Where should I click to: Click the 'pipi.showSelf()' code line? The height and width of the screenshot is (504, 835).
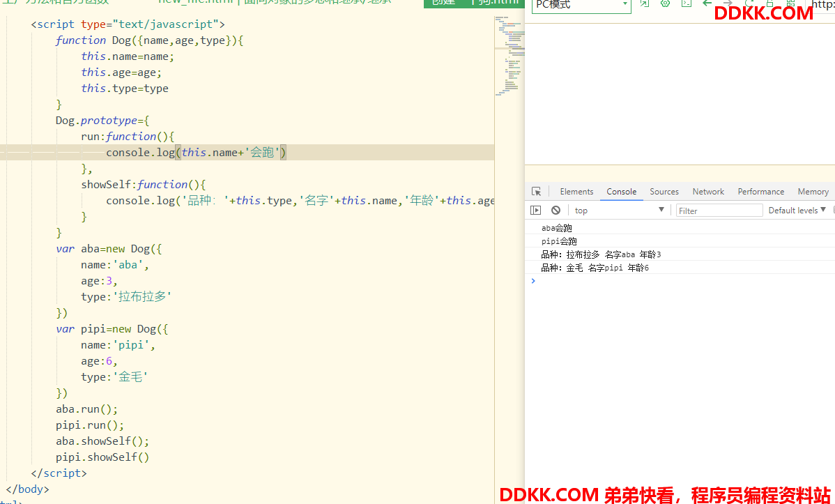[102, 457]
